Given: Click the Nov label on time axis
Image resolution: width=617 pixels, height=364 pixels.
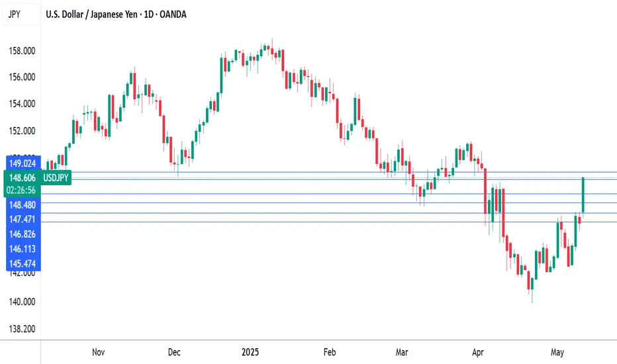Looking at the screenshot, I should point(99,352).
